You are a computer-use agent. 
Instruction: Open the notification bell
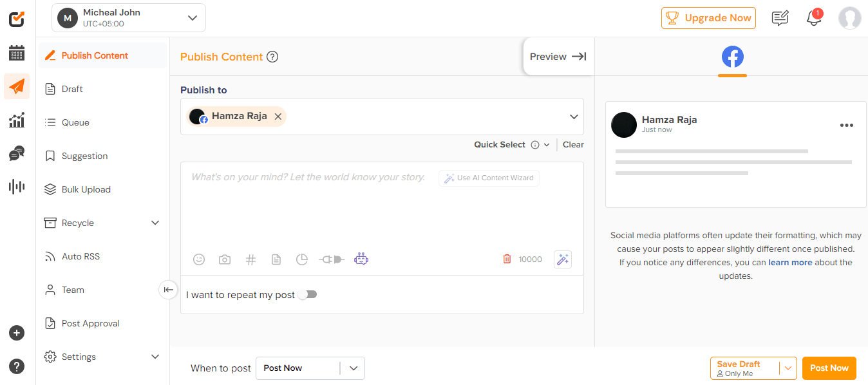814,18
